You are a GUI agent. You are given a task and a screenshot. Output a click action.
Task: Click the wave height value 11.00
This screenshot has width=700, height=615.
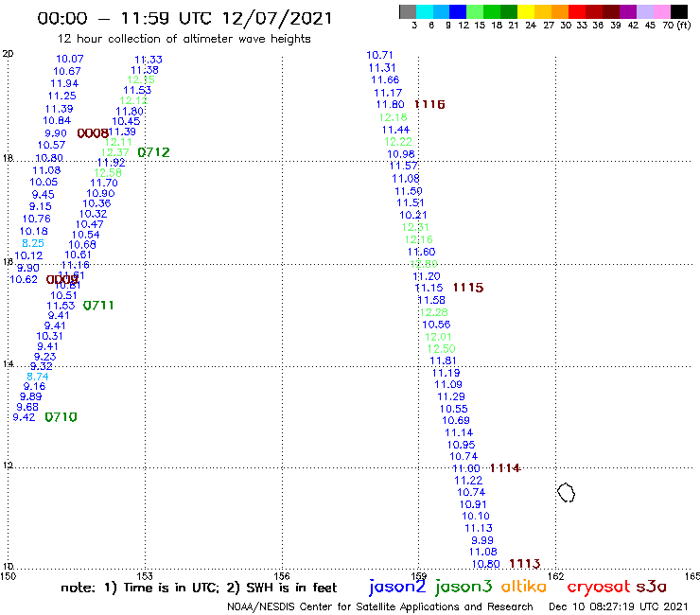466,468
